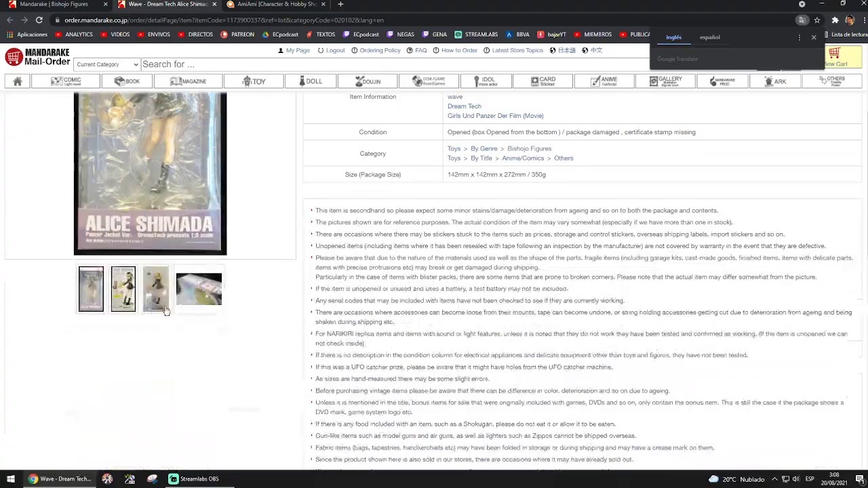
Task: Open the ANIME Cel/Script category
Action: [x=604, y=81]
